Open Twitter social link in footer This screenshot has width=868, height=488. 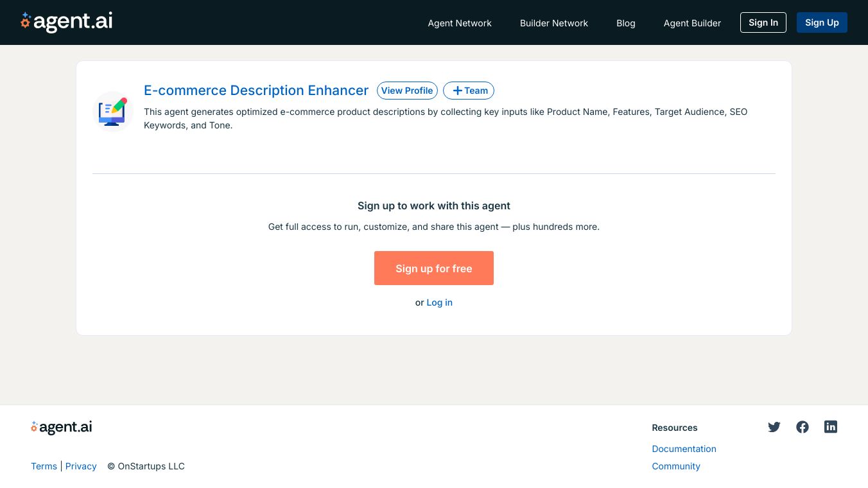tap(774, 427)
